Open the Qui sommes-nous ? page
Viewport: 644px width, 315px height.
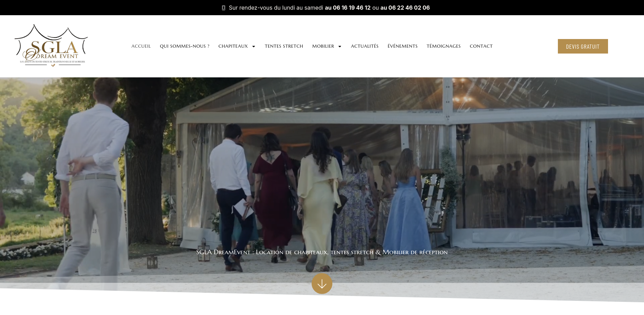click(x=184, y=46)
